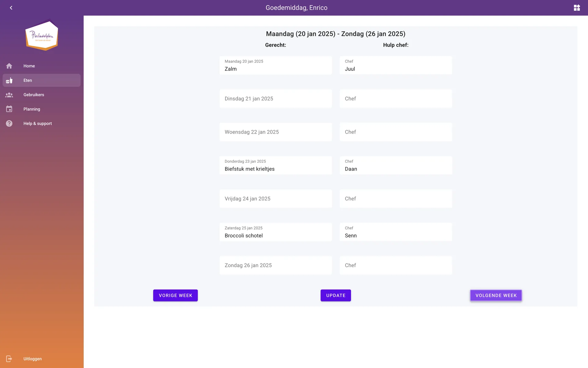
Task: Focus the Vrijdag 24 jan 2025 dish field
Action: click(276, 199)
